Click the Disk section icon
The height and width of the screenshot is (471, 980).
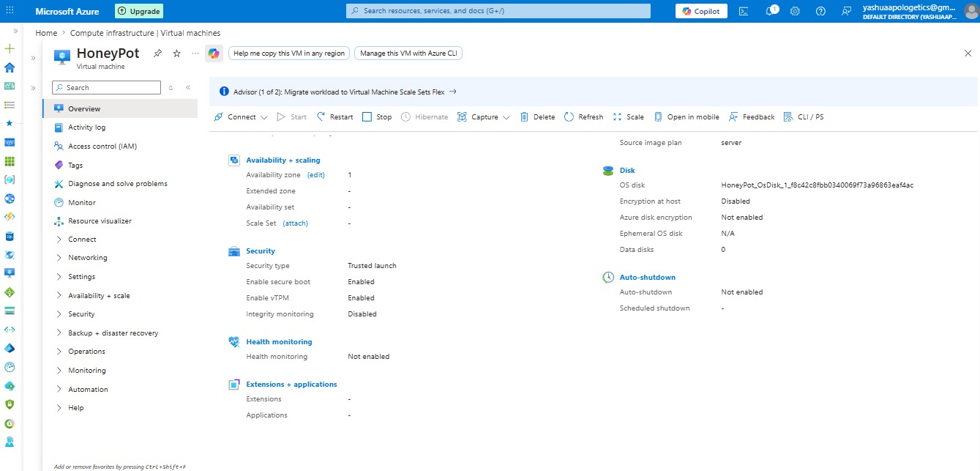coord(607,170)
